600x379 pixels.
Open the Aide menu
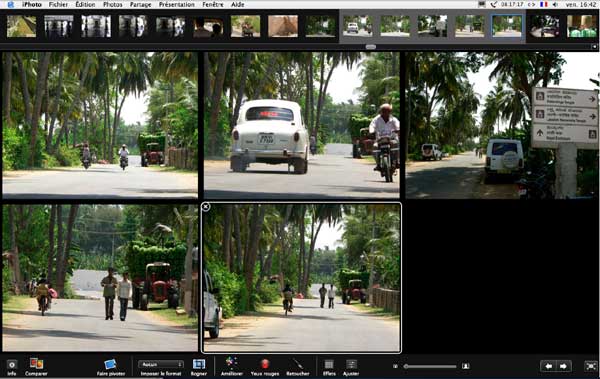click(238, 4)
